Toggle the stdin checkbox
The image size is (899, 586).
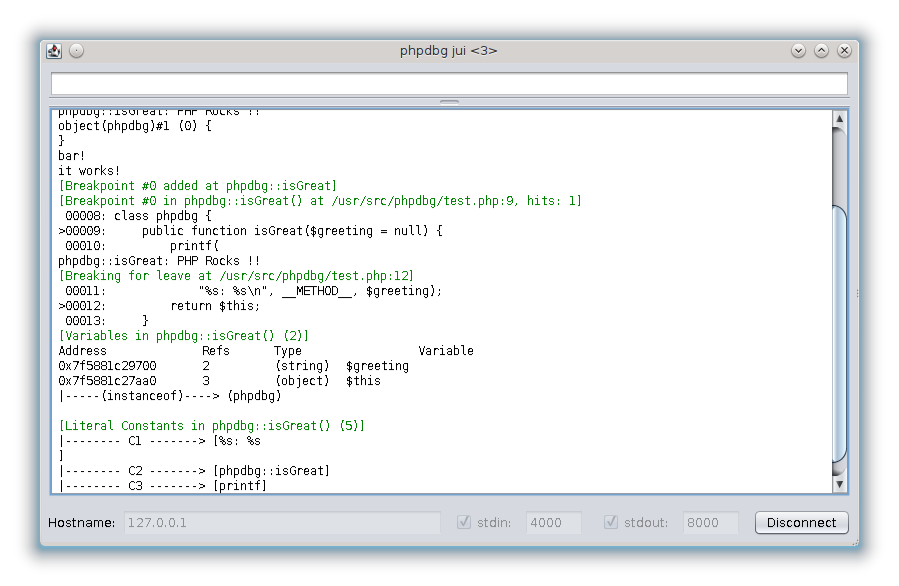[x=464, y=522]
